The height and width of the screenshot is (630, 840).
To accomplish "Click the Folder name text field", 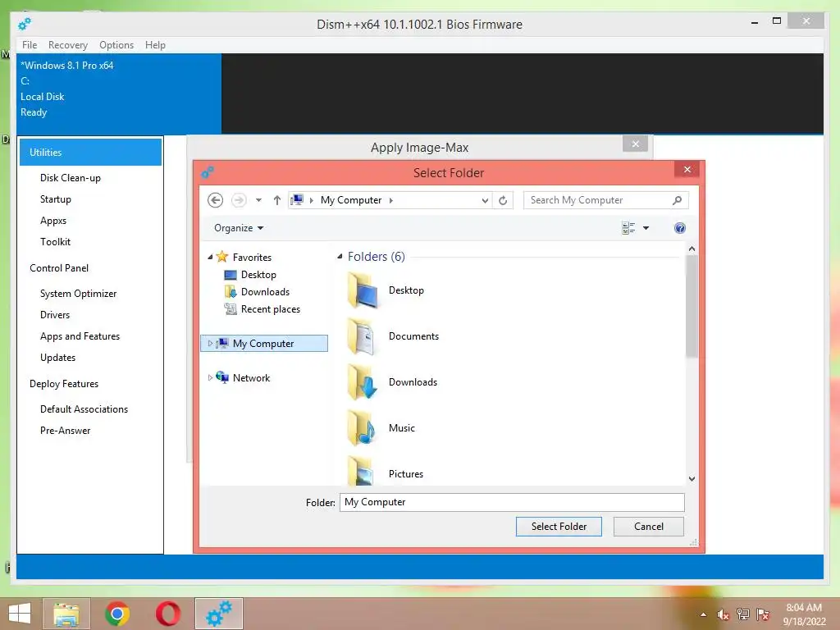I will pos(512,502).
